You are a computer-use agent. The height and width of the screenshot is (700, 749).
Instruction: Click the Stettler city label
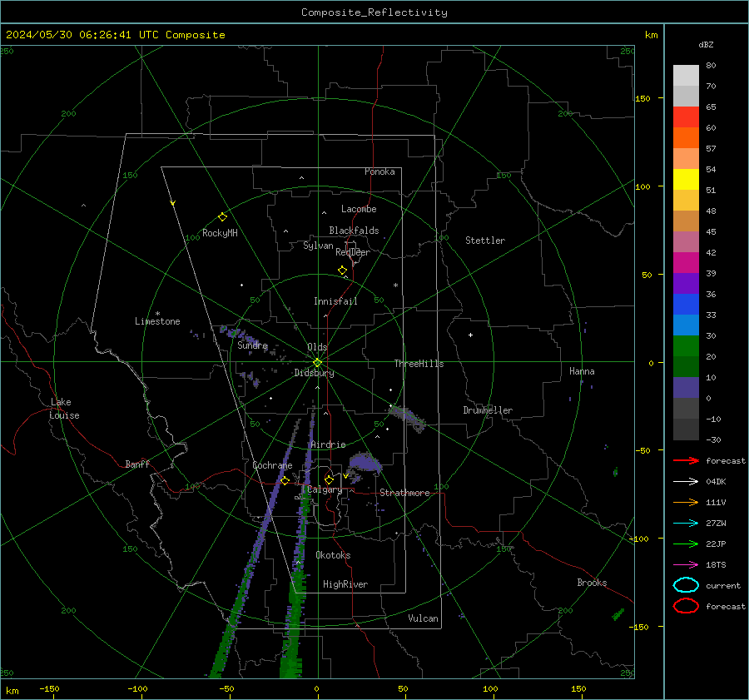(485, 241)
